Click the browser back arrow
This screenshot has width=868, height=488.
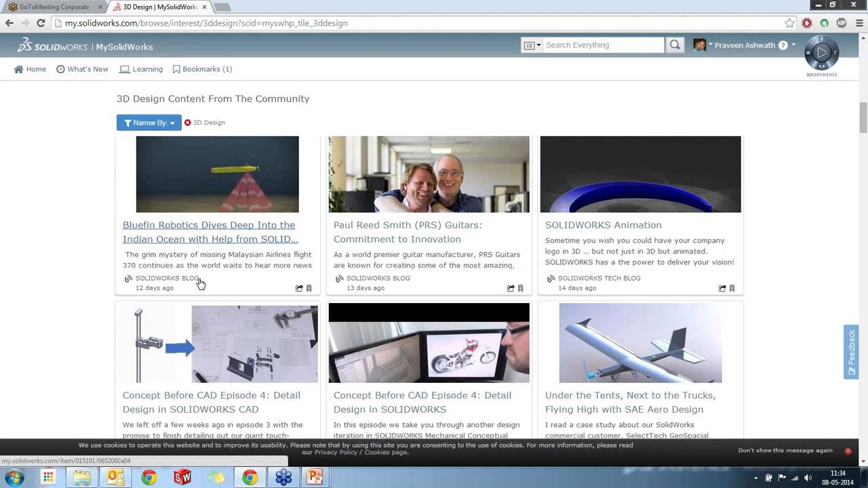9,23
